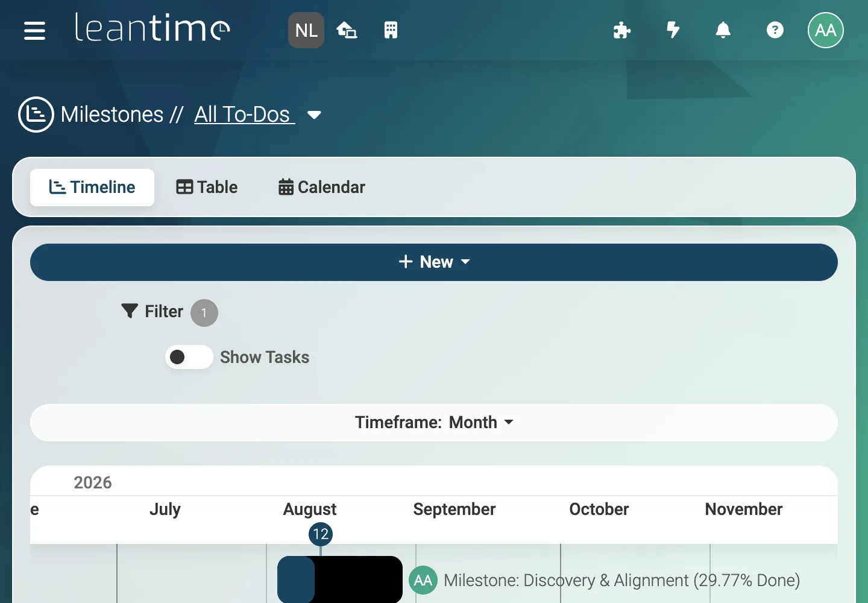The image size is (868, 603).
Task: Click the Milestones header circle icon
Action: pyautogui.click(x=36, y=114)
